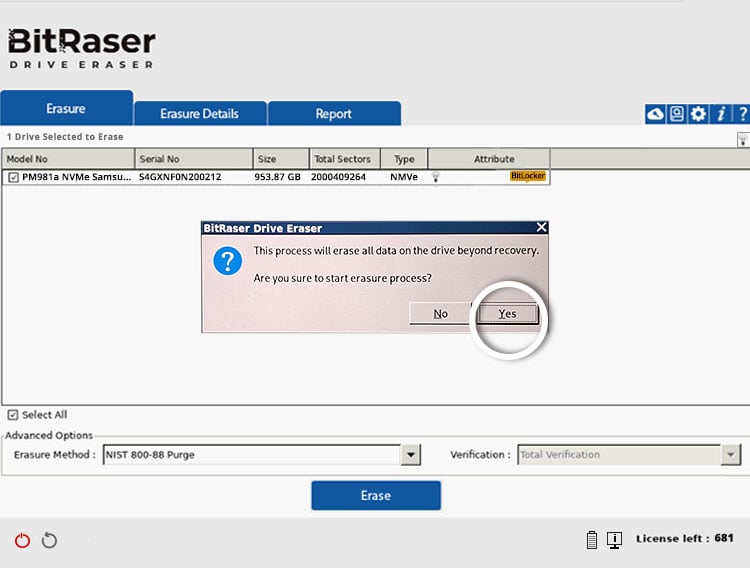Sort by Serial No column header
The width and height of the screenshot is (750, 568).
[194, 159]
